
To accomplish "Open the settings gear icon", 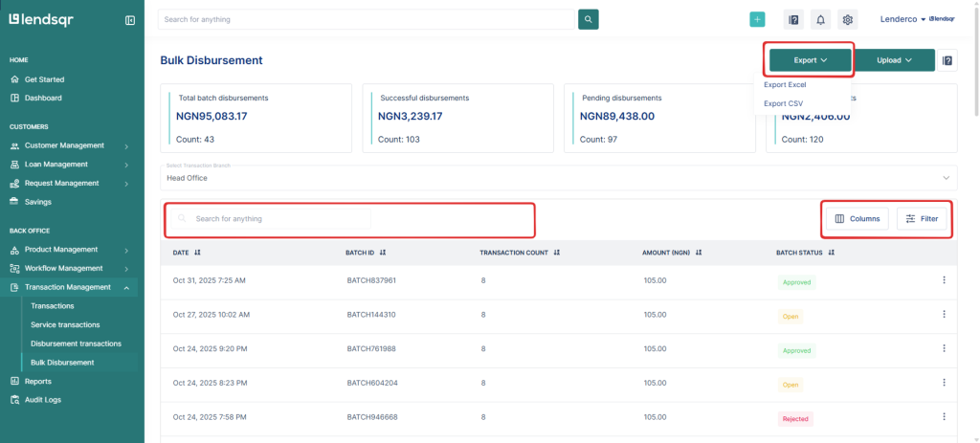I will click(x=847, y=19).
